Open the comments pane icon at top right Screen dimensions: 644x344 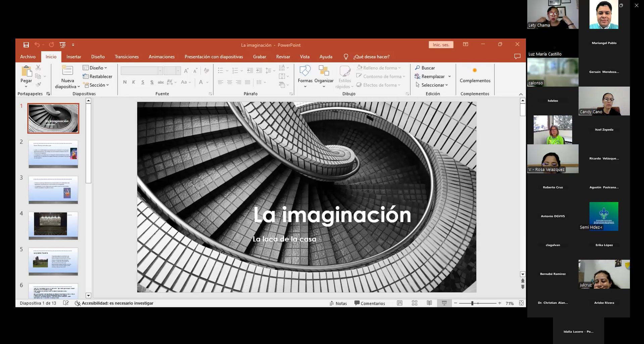(x=517, y=57)
